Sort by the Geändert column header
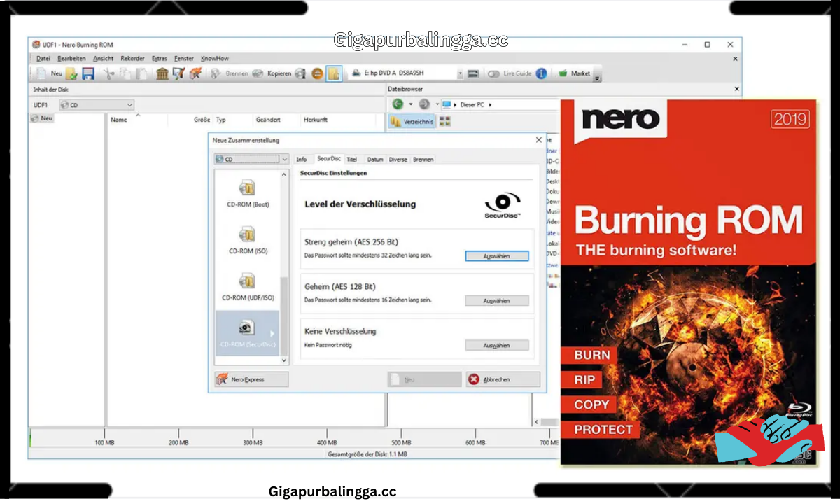Image resolution: width=840 pixels, height=504 pixels. [268, 120]
